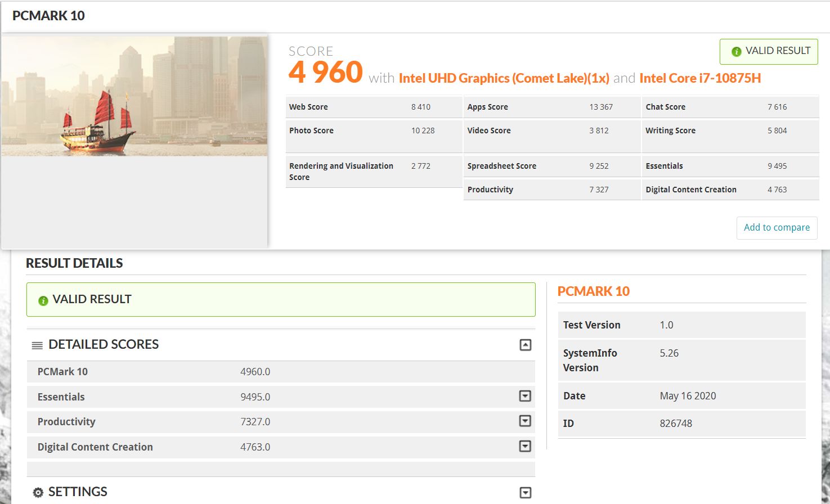Expand the Digital Content Creation row
Viewport: 830px width, 504px height.
pos(525,446)
